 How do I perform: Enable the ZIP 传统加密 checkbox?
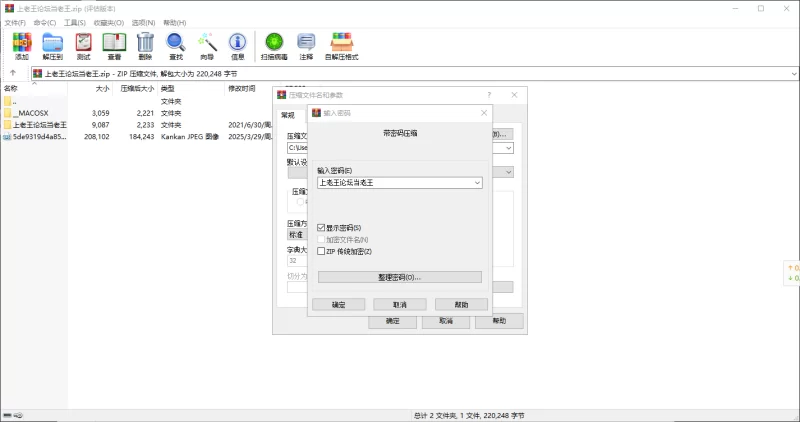point(321,251)
